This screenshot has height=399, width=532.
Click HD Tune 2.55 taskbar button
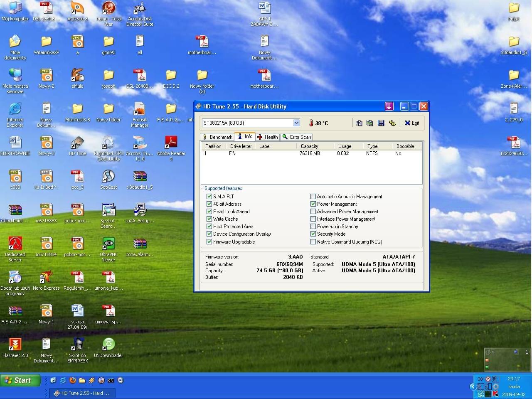click(x=82, y=393)
